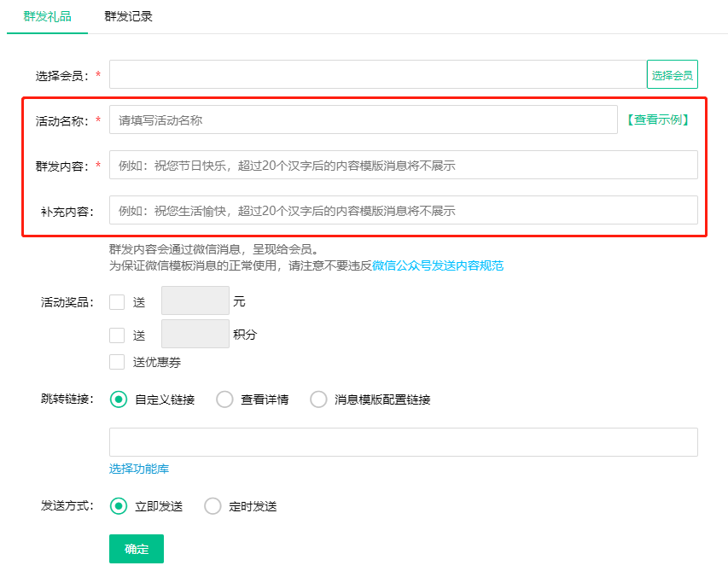The image size is (728, 583).
Task: Click the 选择会员 button
Action: (671, 74)
